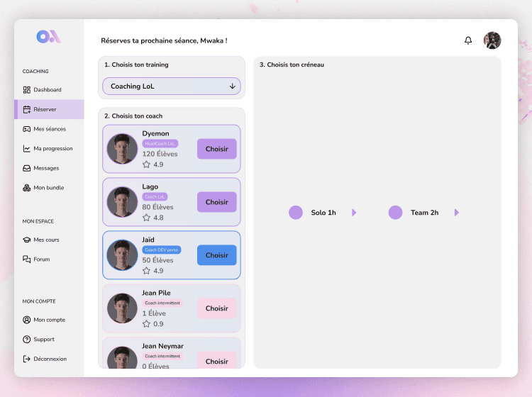Image resolution: width=532 pixels, height=397 pixels.
Task: Expand Solo 1h with its arrow
Action: (x=354, y=213)
